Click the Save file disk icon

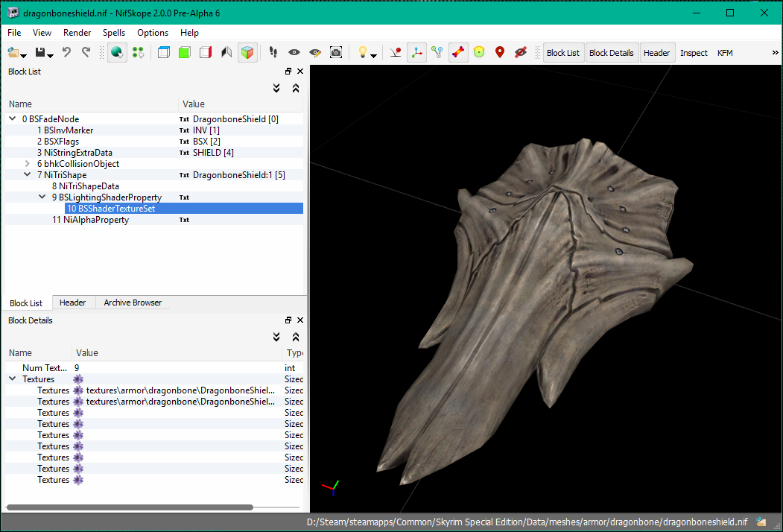(x=41, y=53)
